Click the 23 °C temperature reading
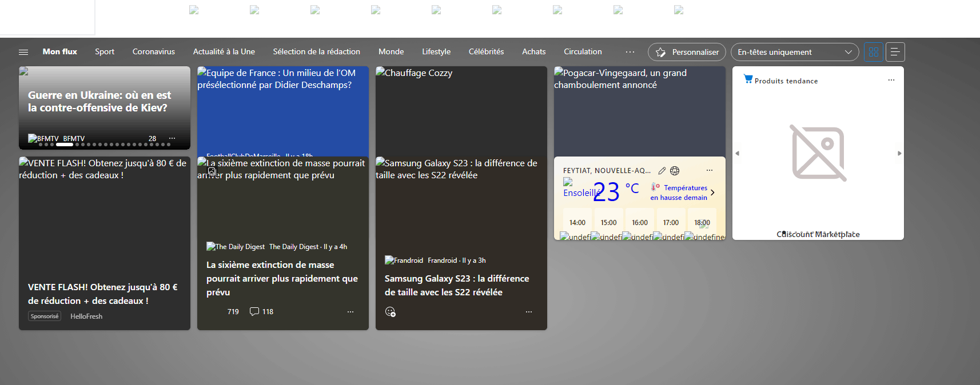 click(x=616, y=191)
